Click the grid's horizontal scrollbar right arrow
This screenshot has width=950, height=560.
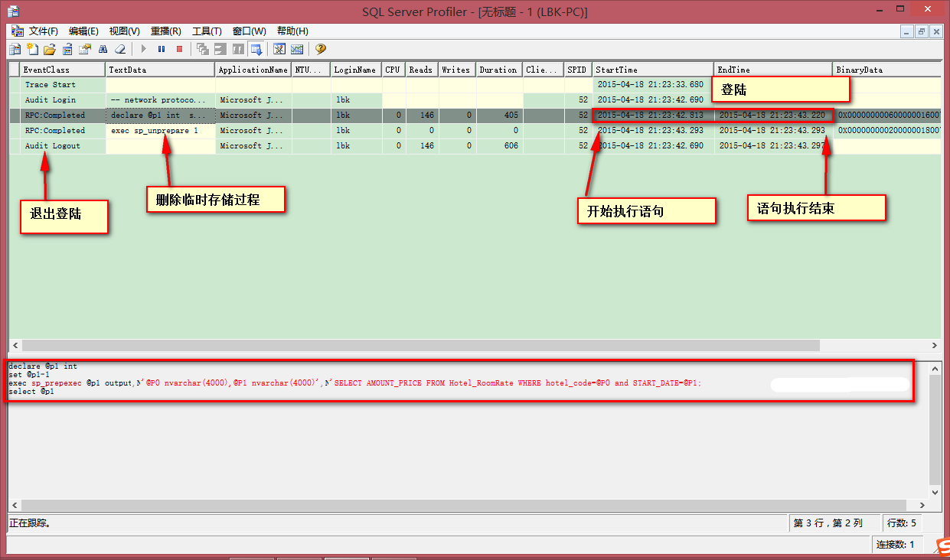point(935,346)
